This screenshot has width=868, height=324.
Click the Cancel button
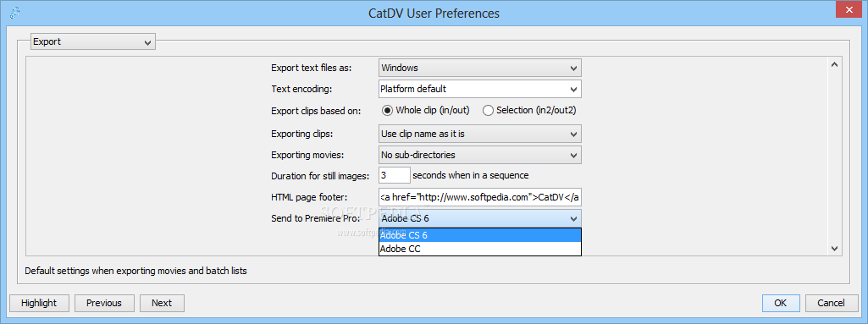(x=831, y=303)
